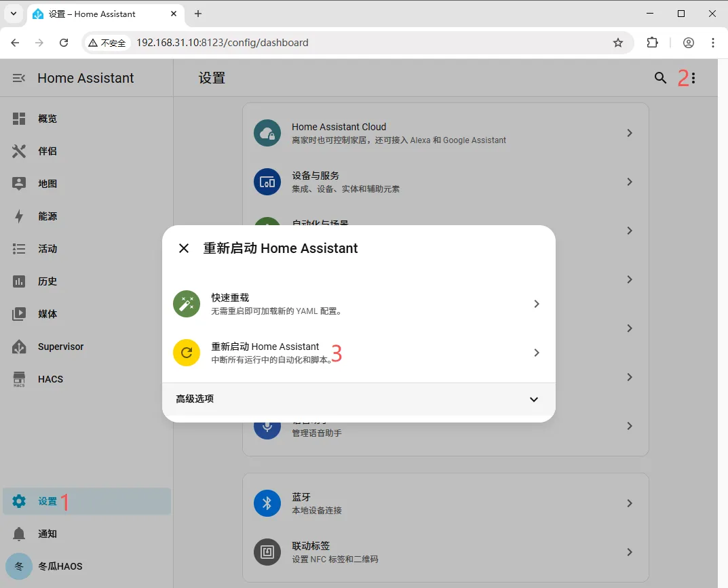Click the 设备与服务 devices icon

pos(267,182)
